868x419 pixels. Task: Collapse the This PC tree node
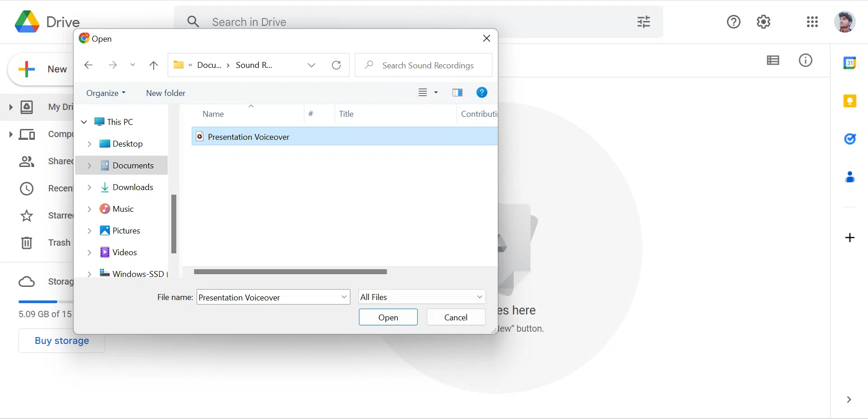tap(84, 122)
